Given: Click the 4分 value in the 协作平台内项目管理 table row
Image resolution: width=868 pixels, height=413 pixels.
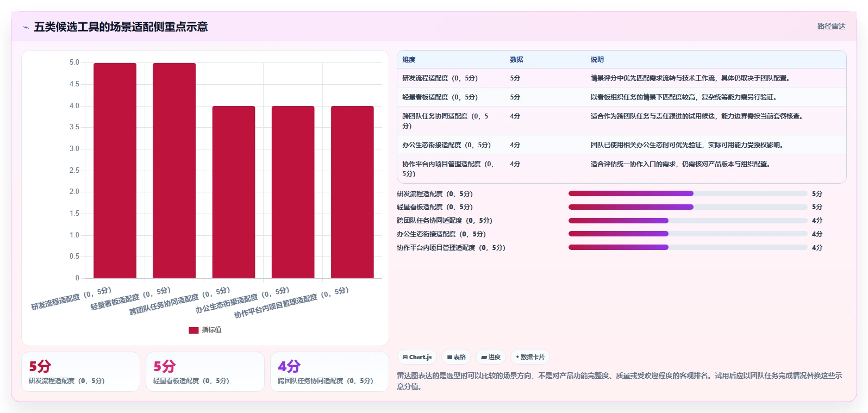Looking at the screenshot, I should (515, 164).
